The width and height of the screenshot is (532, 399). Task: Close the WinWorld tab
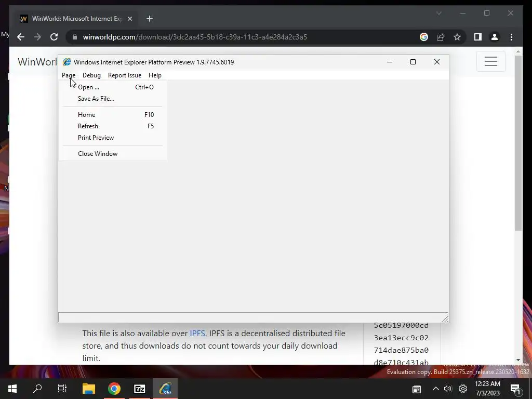pyautogui.click(x=129, y=19)
